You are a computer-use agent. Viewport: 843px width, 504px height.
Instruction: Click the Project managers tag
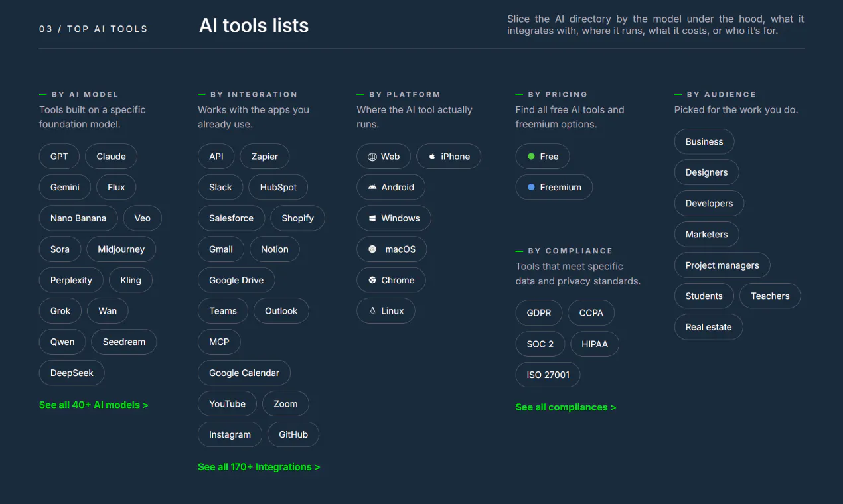pos(722,265)
